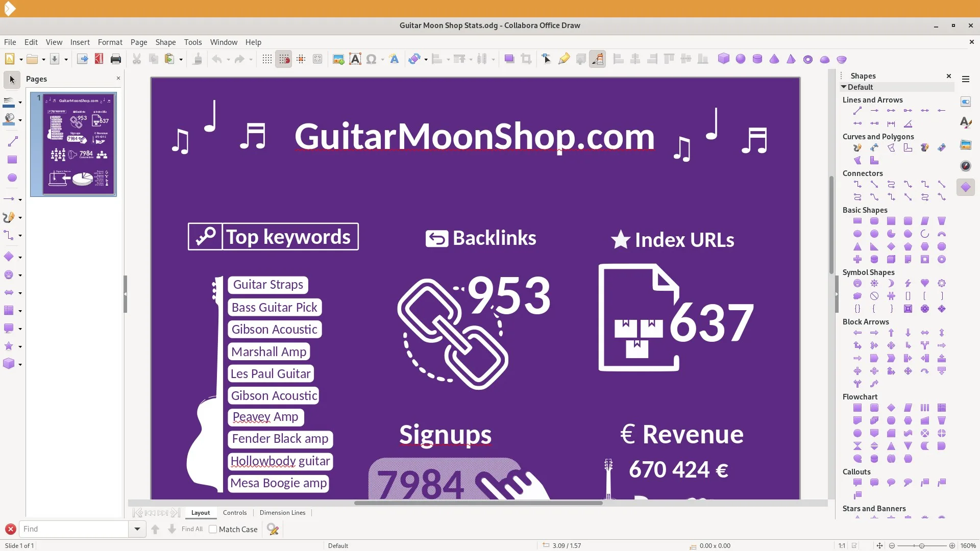
Task: Open the Undo history dropdown arrow
Action: [x=228, y=59]
